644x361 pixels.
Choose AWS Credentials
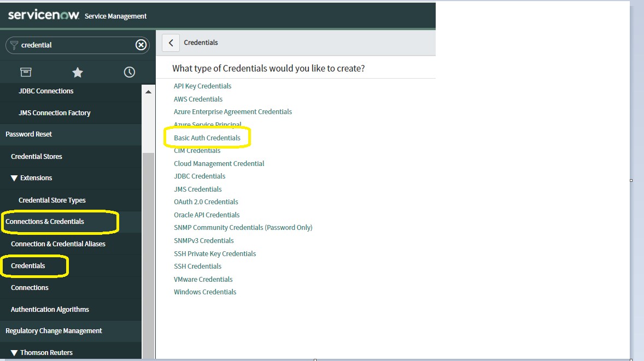coord(198,99)
